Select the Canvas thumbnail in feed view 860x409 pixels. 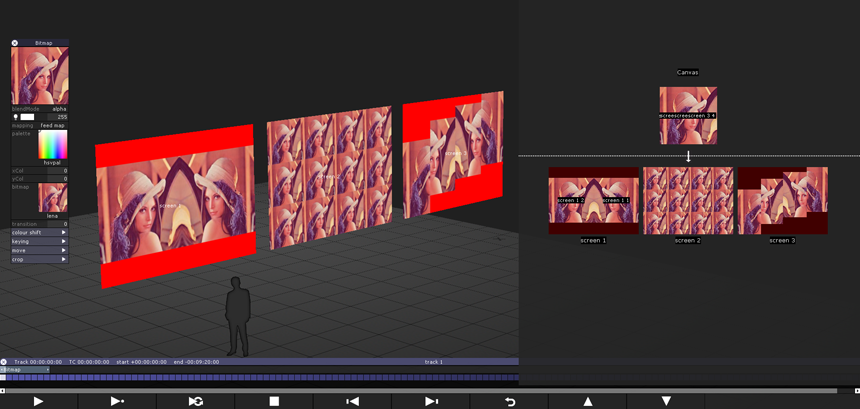tap(688, 116)
